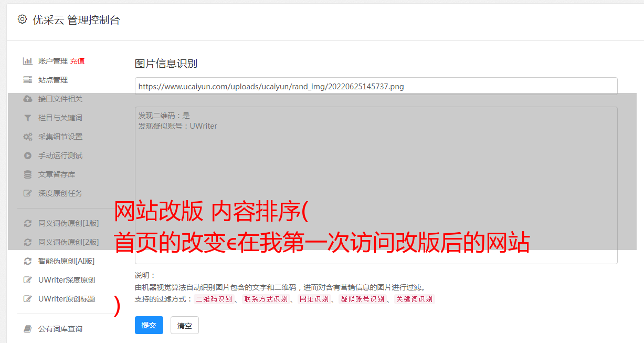The image size is (644, 343).
Task: Click the red 充值 link
Action: [77, 61]
